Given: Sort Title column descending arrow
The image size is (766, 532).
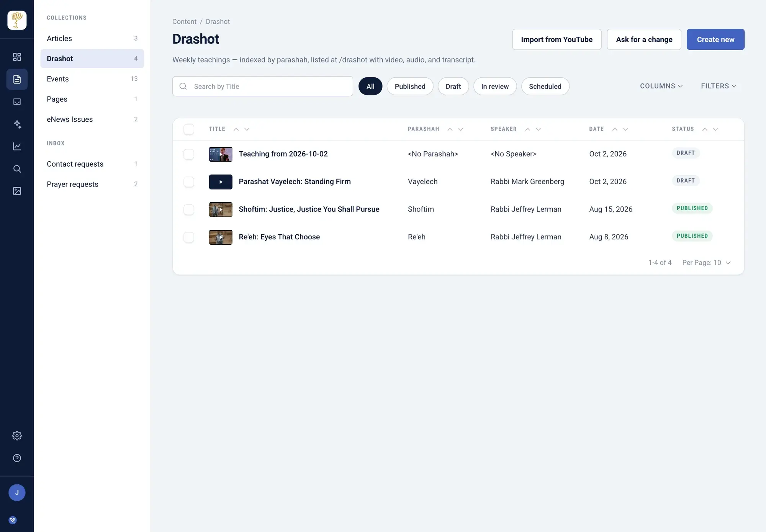Looking at the screenshot, I should coord(247,129).
